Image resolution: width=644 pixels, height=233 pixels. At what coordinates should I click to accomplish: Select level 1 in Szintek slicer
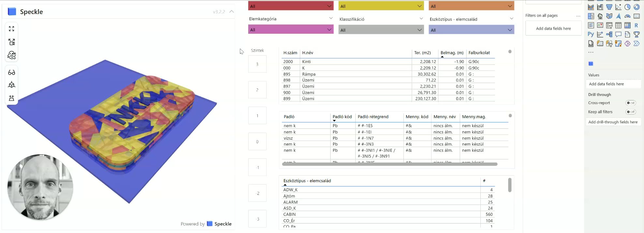257,116
